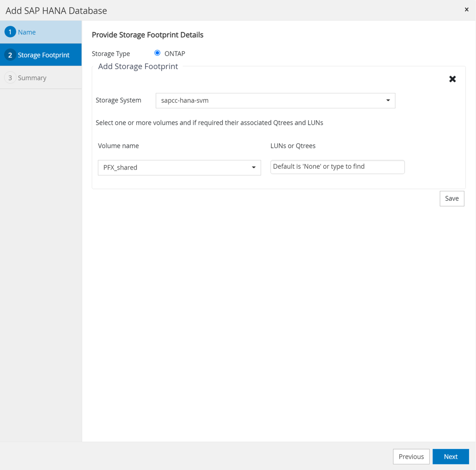Select the ONTAP storage type radio button
Viewport: 476px width, 470px height.
point(157,53)
